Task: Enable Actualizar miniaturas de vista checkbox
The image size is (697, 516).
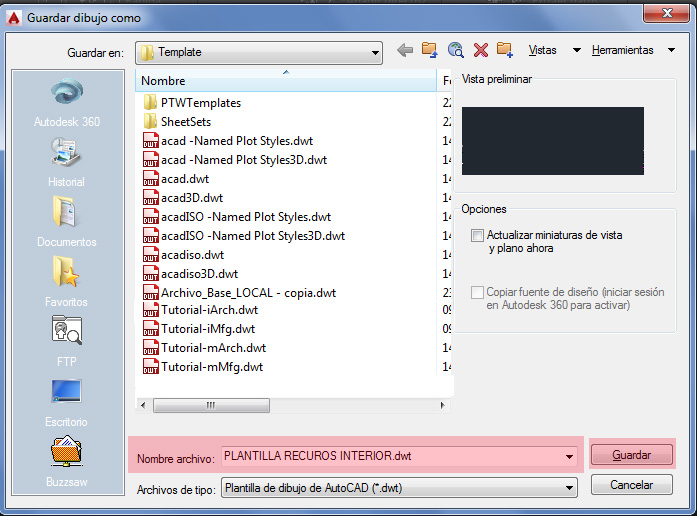Action: click(477, 236)
